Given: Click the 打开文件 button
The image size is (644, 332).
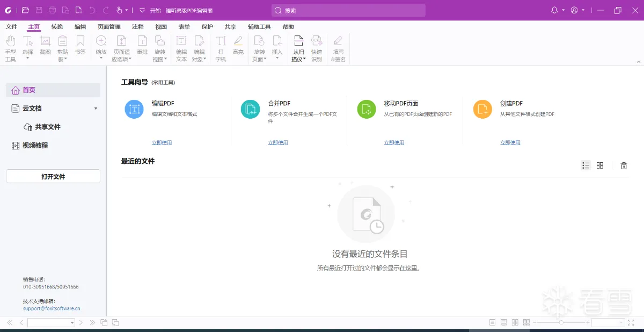Looking at the screenshot, I should pyautogui.click(x=53, y=176).
